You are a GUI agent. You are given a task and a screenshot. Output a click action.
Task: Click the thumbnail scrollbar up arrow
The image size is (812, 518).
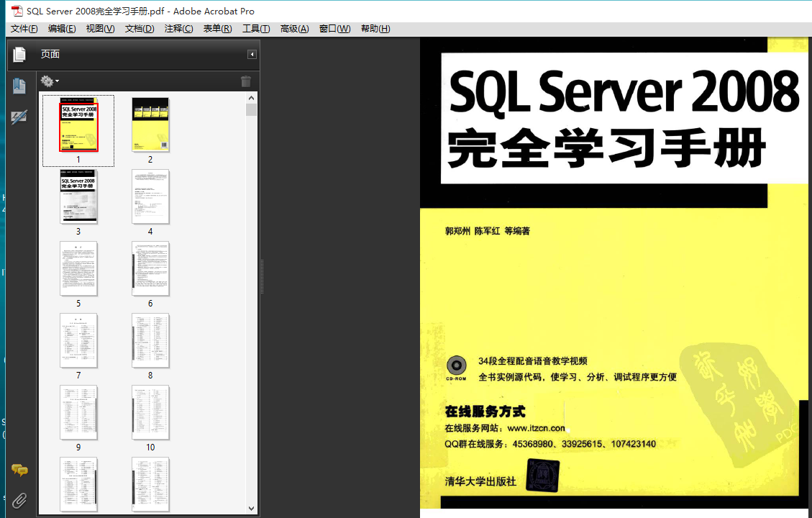point(251,98)
